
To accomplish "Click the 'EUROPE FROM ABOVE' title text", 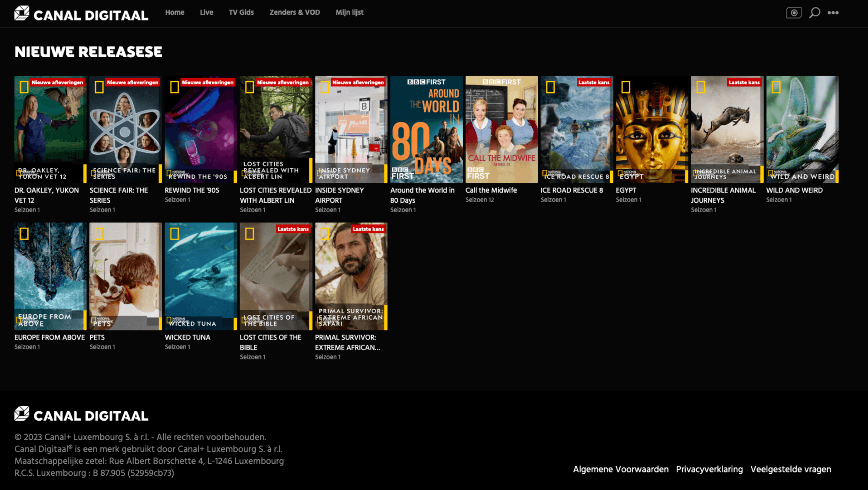I will 49,337.
